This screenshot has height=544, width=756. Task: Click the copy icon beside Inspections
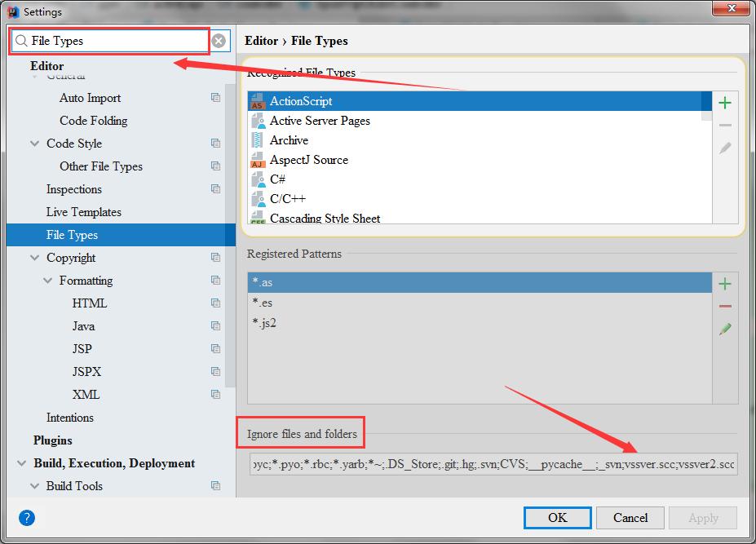215,189
